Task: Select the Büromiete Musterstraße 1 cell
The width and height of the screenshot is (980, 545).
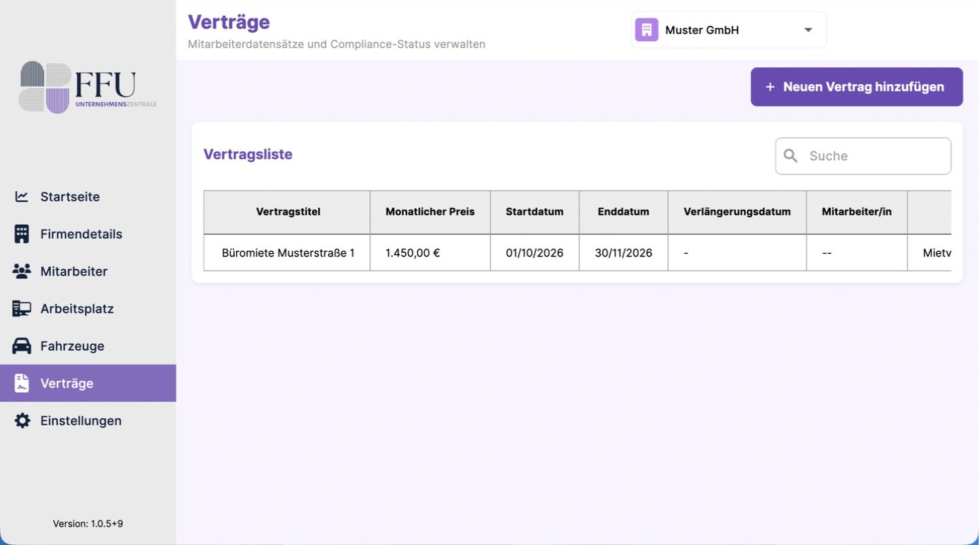Action: 287,252
